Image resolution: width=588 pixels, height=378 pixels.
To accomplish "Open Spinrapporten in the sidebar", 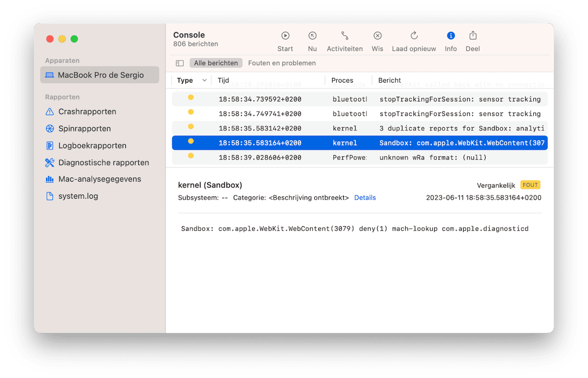I will (x=85, y=129).
